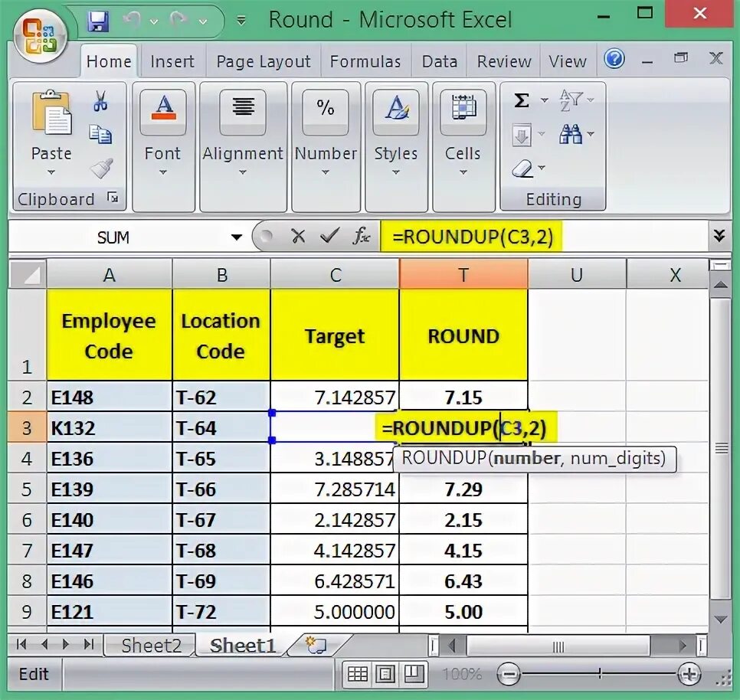
Task: Select column T header
Action: [463, 274]
